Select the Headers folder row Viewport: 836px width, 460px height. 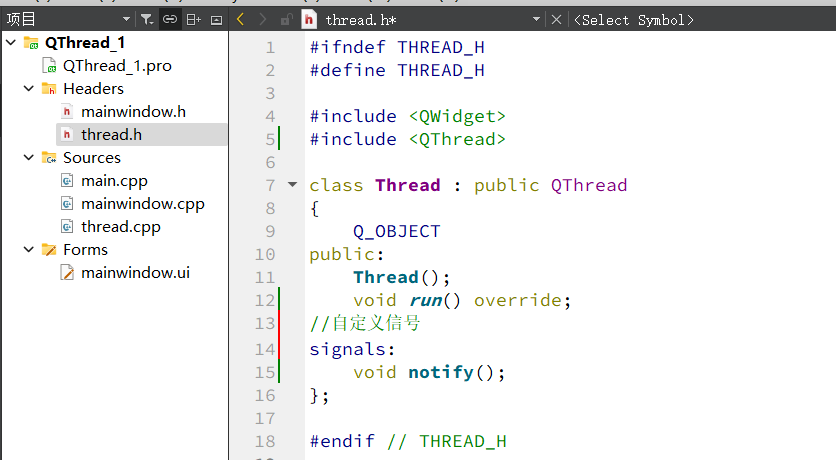(x=93, y=88)
